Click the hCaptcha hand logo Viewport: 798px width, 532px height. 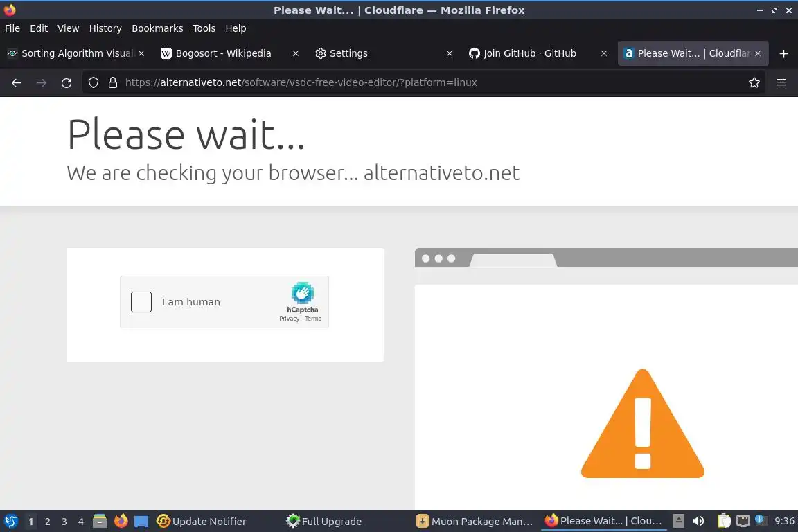tap(302, 293)
